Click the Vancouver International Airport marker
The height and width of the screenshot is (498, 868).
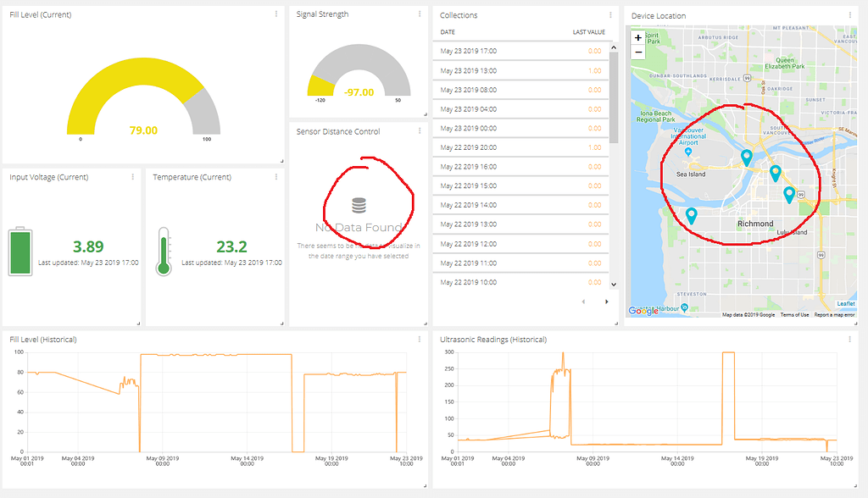pyautogui.click(x=687, y=152)
